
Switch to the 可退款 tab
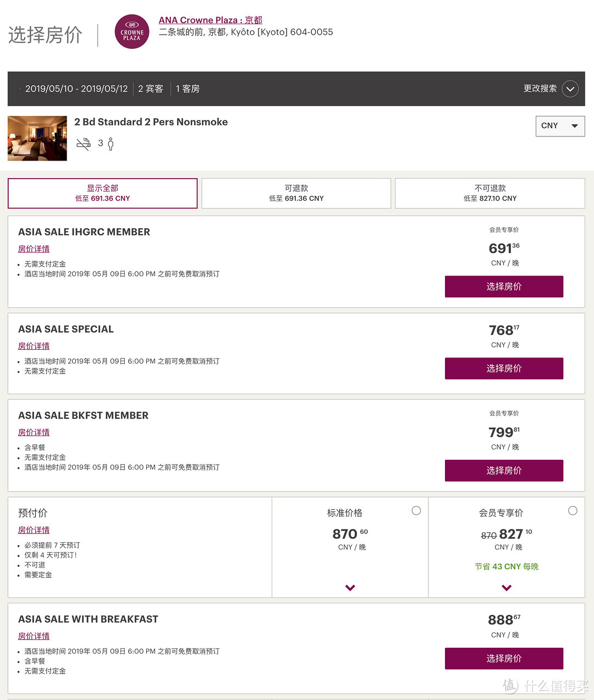pyautogui.click(x=296, y=193)
